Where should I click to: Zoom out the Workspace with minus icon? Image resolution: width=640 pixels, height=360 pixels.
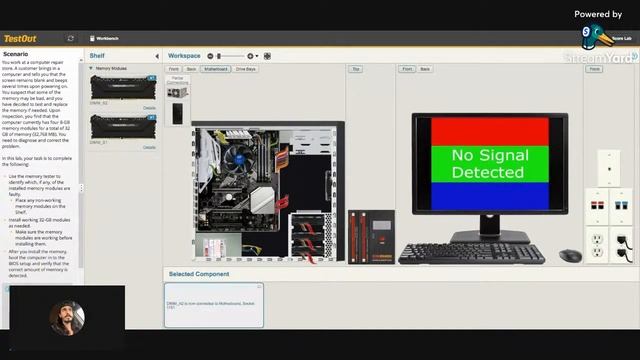point(210,56)
